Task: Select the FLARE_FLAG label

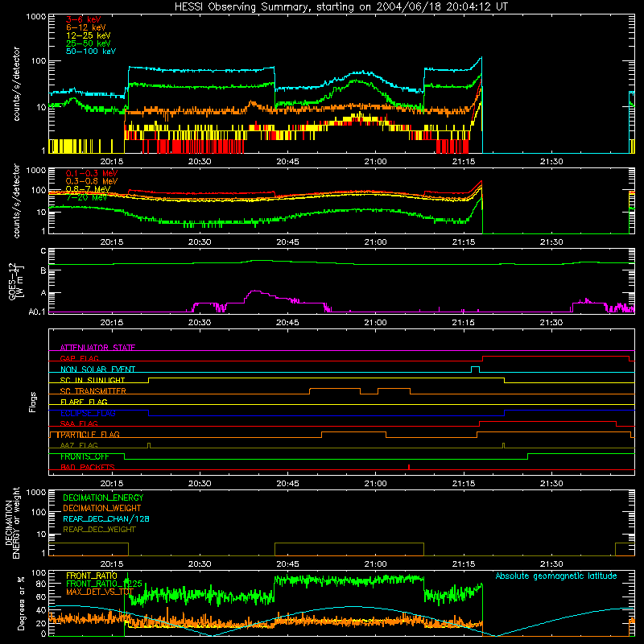Action: tap(84, 402)
